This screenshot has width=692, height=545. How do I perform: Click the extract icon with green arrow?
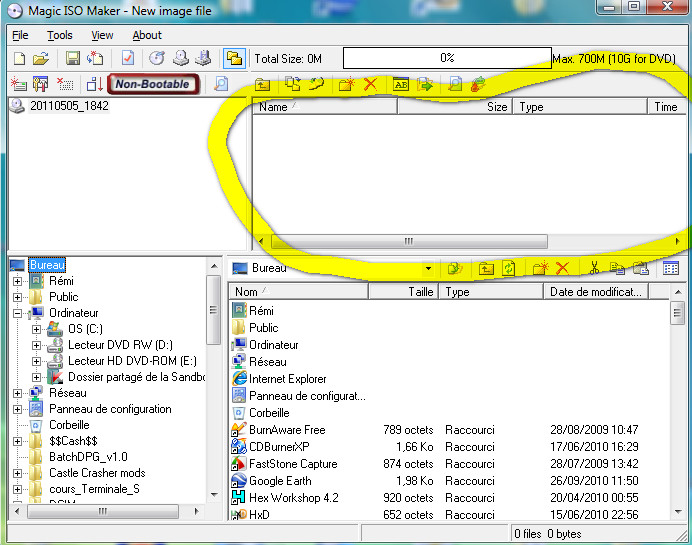pyautogui.click(x=425, y=84)
